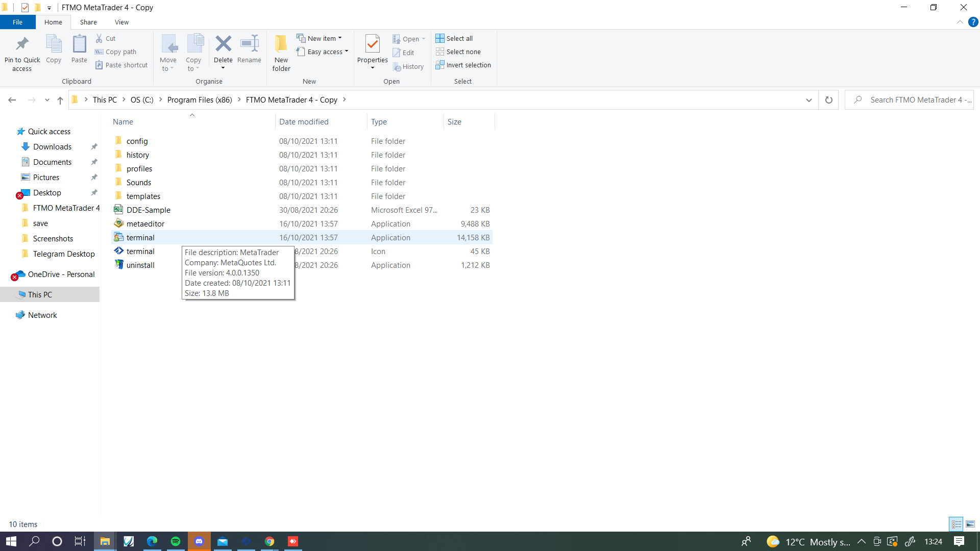Screen dimensions: 980x551
Task: Open Google Chrome from taskbar
Action: pyautogui.click(x=269, y=541)
